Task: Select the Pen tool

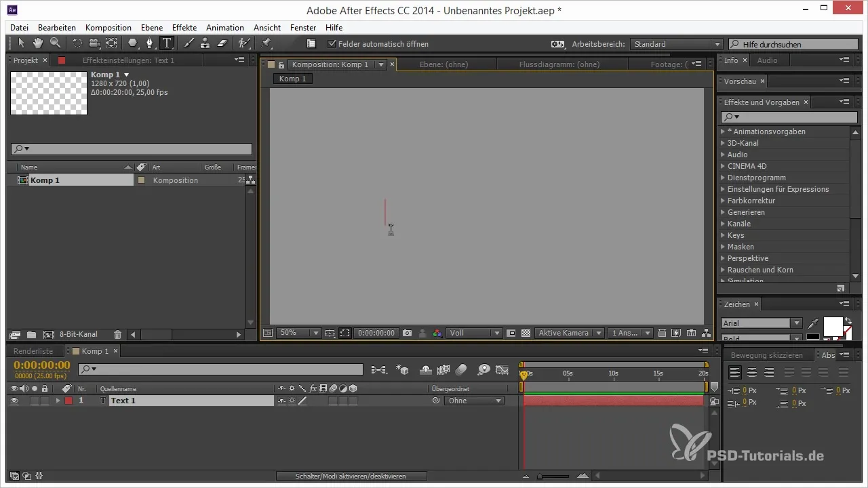Action: pyautogui.click(x=149, y=43)
